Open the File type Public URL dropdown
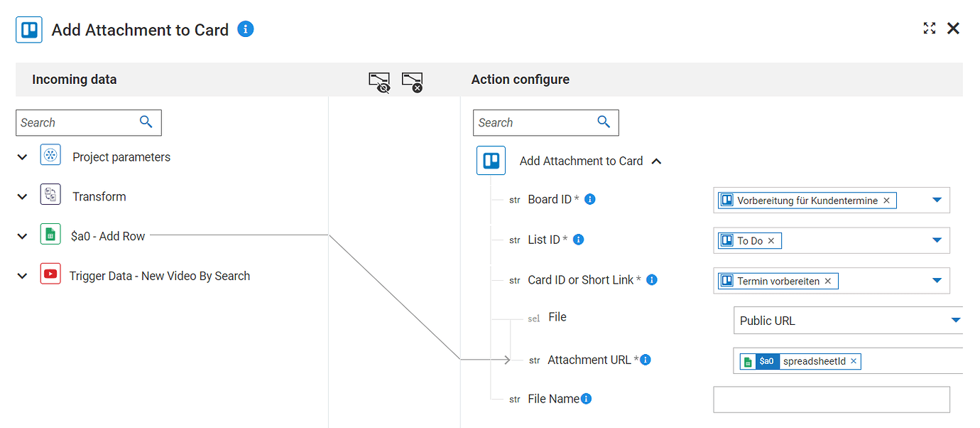The width and height of the screenshot is (980, 428). [x=955, y=321]
